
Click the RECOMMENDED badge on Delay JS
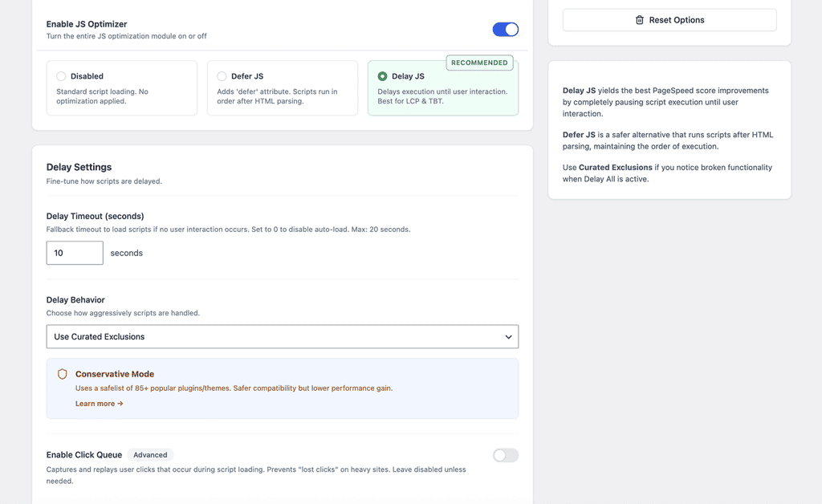[x=479, y=63]
